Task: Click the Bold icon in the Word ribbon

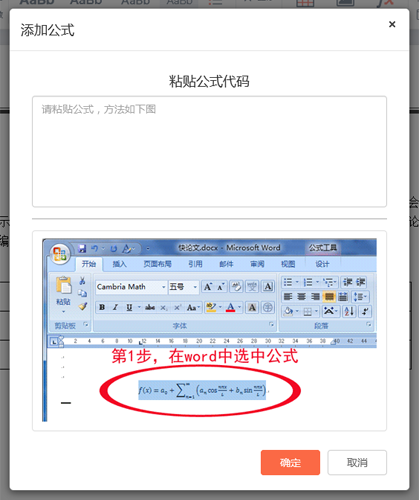Action: pyautogui.click(x=102, y=307)
